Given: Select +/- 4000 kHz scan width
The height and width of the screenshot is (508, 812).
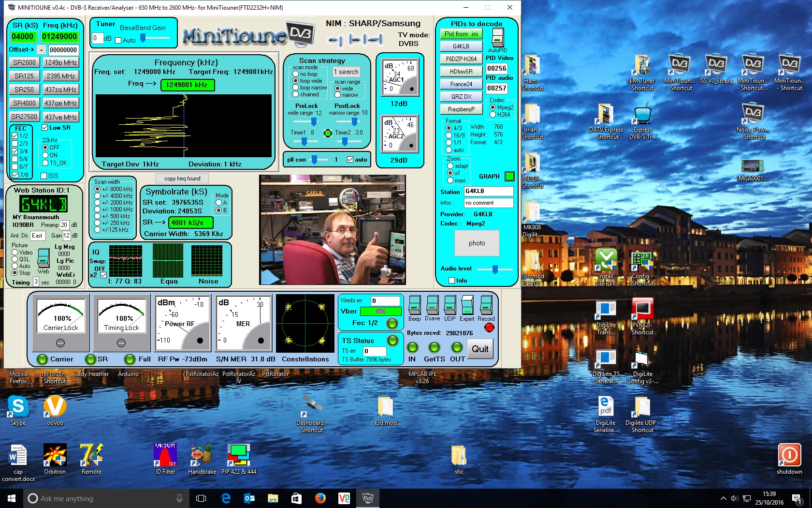Looking at the screenshot, I should (x=98, y=196).
